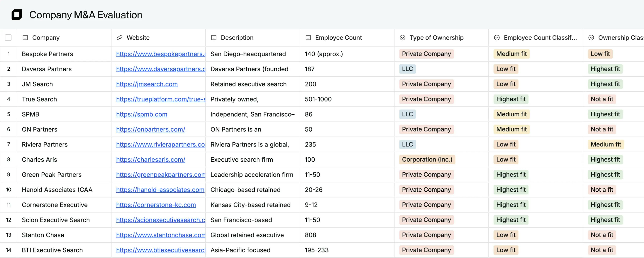Select row number 4 for True Search
644x258 pixels.
tap(9, 99)
